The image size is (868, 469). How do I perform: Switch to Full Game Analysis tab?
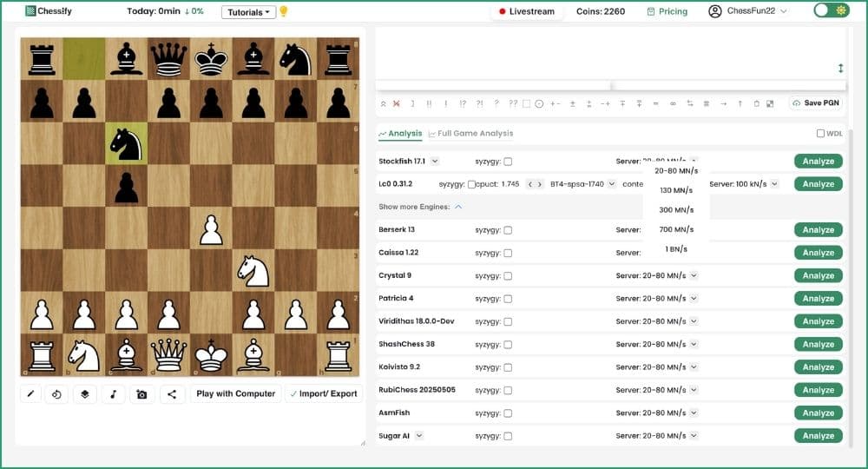(x=470, y=134)
